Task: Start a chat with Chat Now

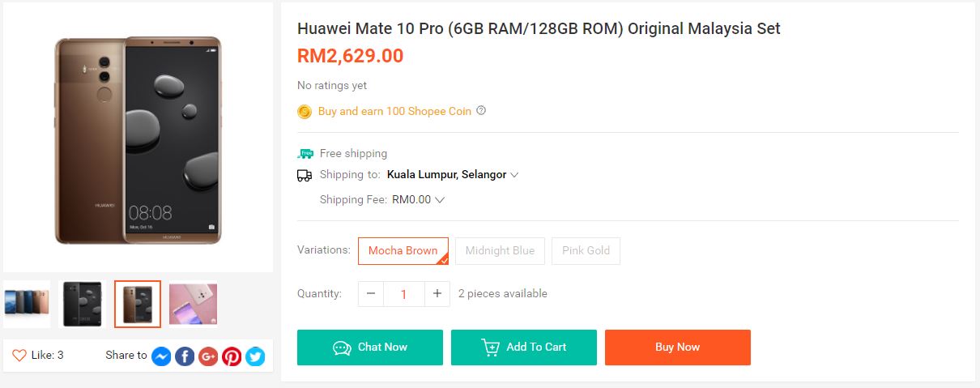Action: pyautogui.click(x=370, y=347)
